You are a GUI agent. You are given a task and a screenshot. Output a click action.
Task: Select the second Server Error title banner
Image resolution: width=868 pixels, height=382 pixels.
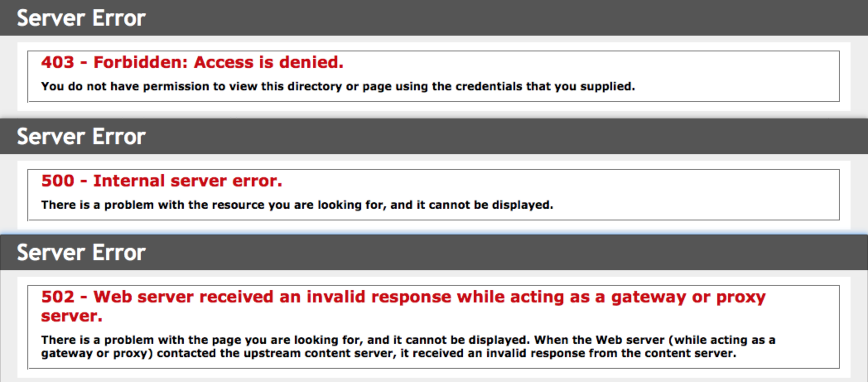click(81, 136)
